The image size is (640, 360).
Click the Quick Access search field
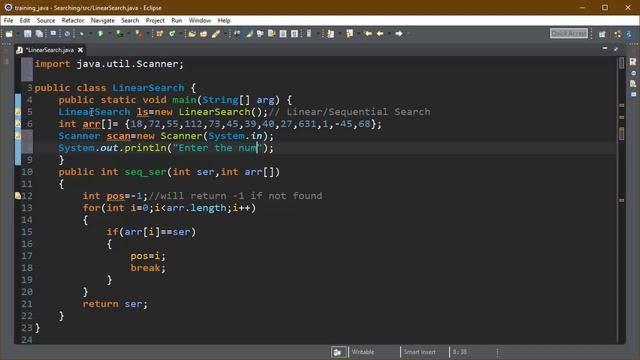tap(569, 33)
